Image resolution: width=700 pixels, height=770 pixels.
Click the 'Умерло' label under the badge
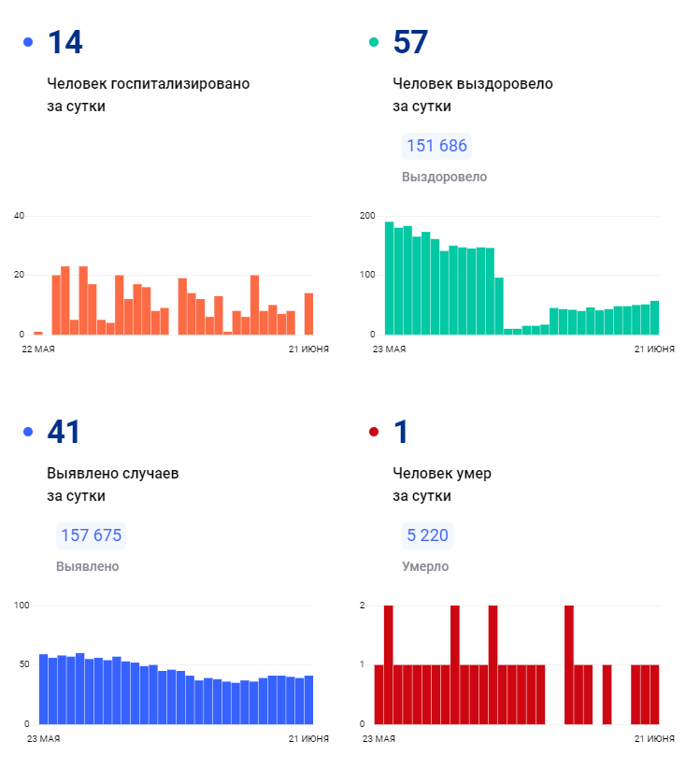pyautogui.click(x=424, y=566)
